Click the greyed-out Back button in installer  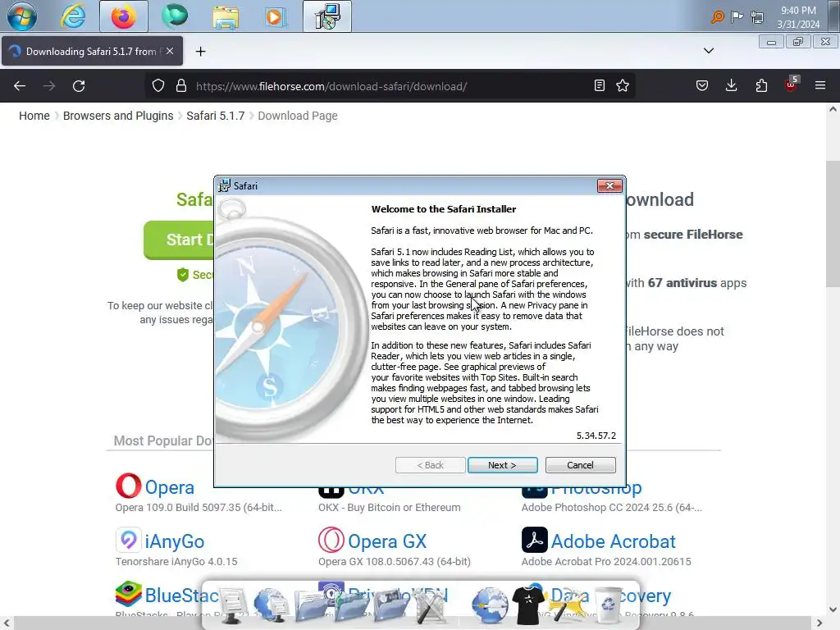[430, 465]
